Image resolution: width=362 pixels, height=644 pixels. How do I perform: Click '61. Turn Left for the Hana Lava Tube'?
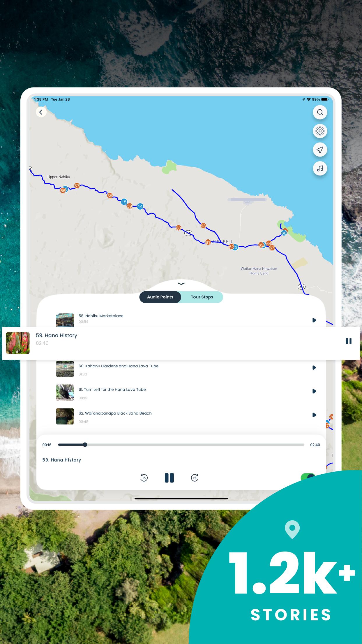(112, 389)
